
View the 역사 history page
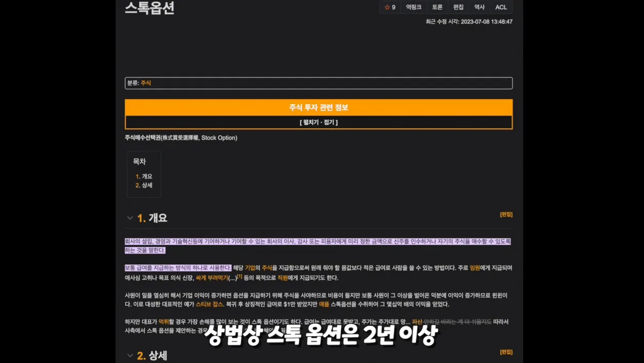tap(479, 7)
